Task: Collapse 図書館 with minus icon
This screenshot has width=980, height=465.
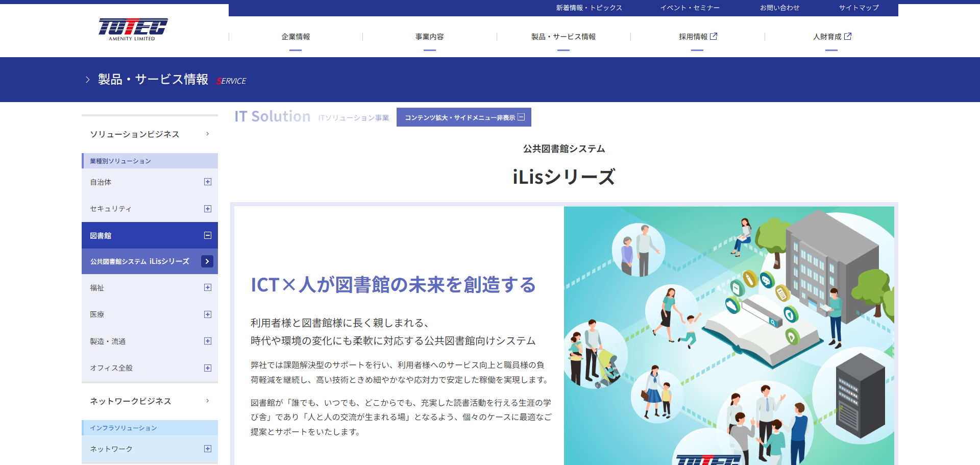Action: [x=208, y=235]
